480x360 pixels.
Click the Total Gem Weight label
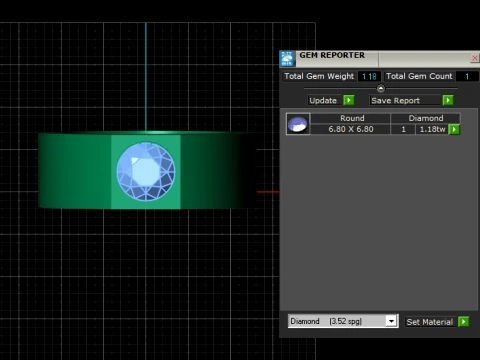319,76
